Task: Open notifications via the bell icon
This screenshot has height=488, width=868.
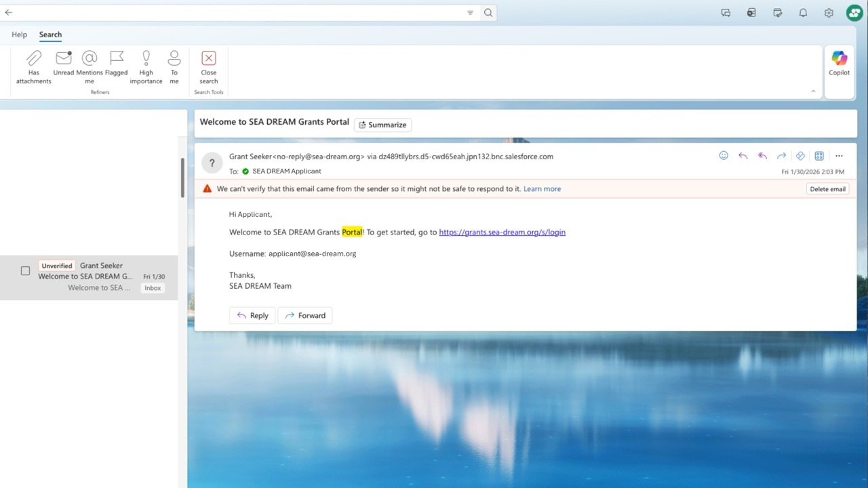Action: (803, 12)
